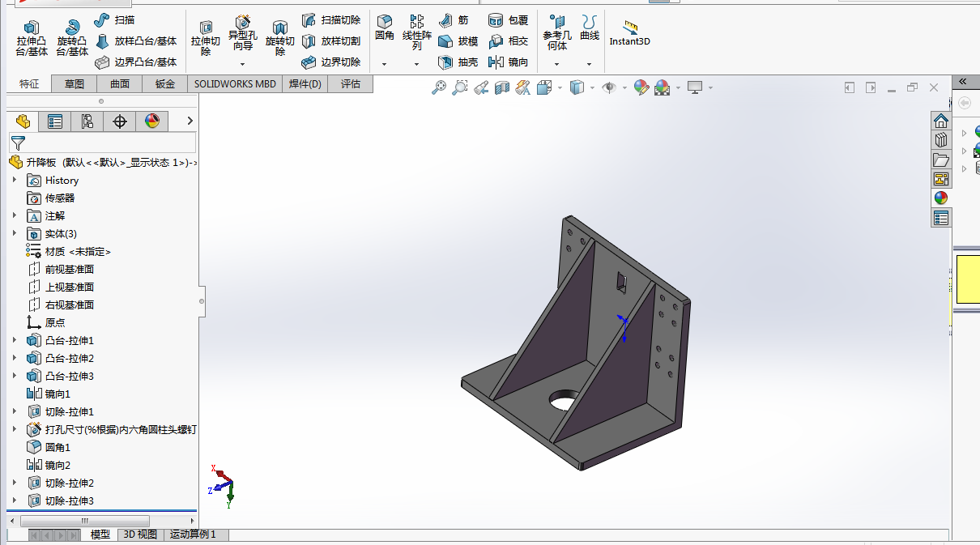Select the 拉伸切除 extruded cut tool
This screenshot has height=545, width=980.
point(206,38)
